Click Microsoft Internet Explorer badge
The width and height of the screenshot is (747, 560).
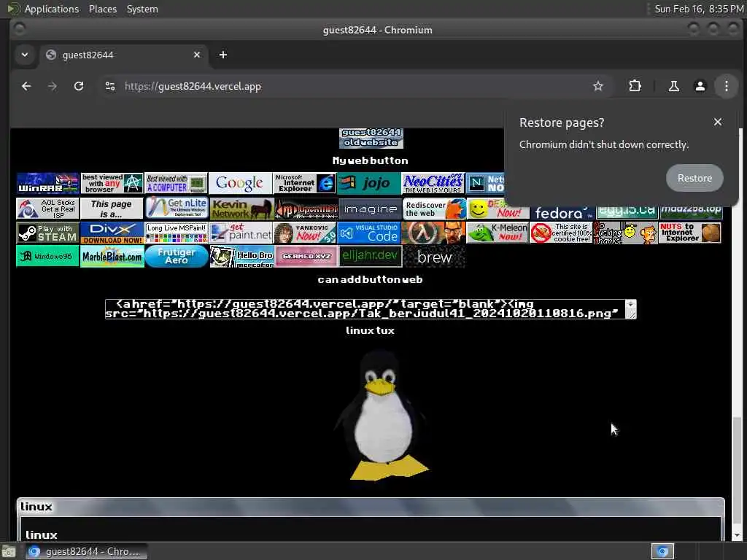(305, 183)
